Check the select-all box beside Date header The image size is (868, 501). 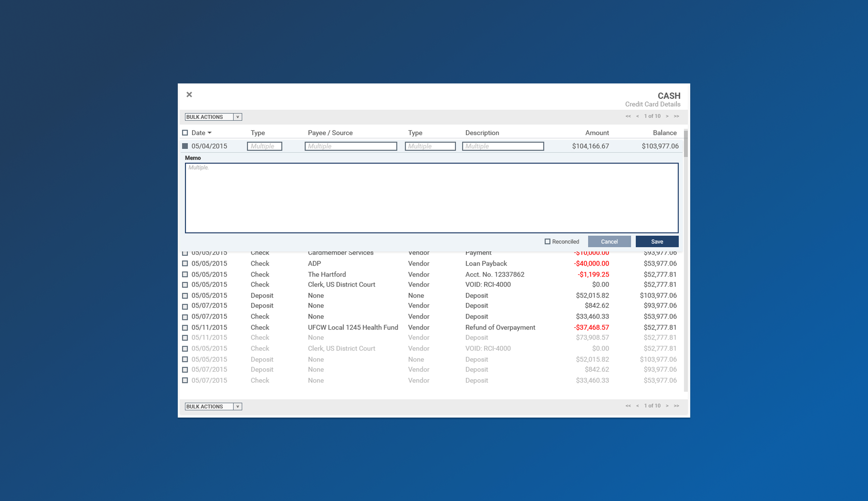[x=185, y=133]
